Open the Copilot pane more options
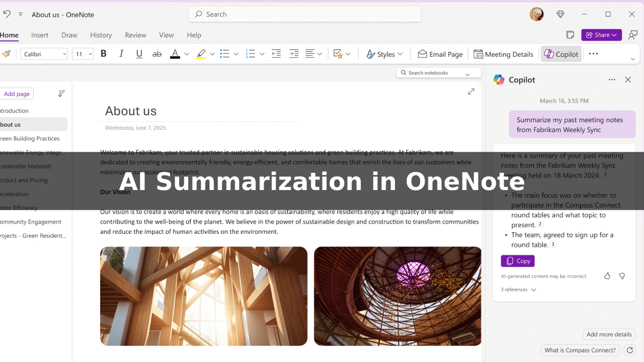This screenshot has height=362, width=644. (612, 79)
